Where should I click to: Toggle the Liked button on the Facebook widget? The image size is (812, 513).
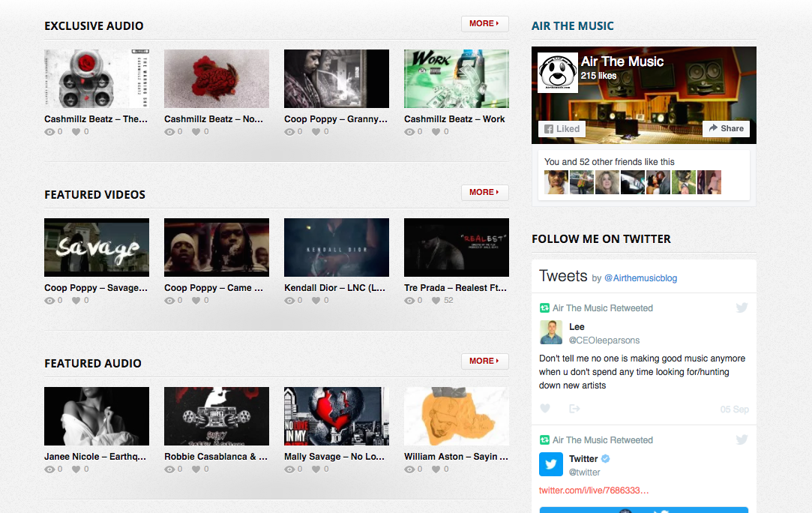tap(561, 128)
